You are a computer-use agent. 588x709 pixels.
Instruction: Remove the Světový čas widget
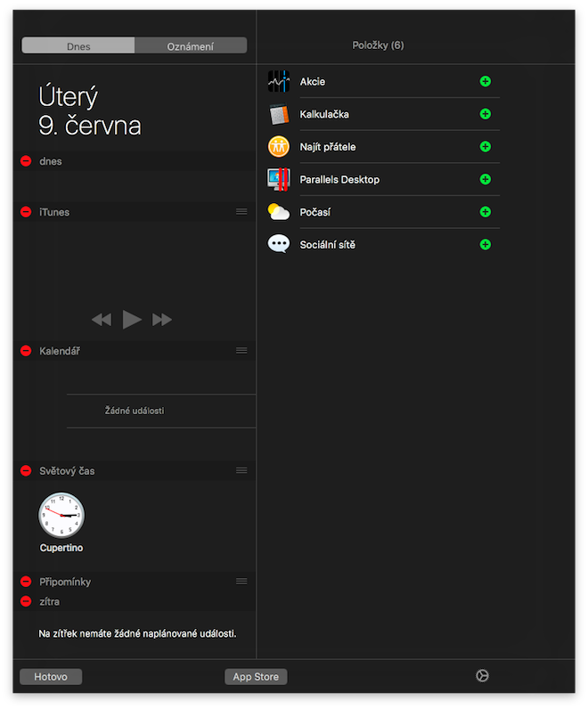pyautogui.click(x=26, y=470)
